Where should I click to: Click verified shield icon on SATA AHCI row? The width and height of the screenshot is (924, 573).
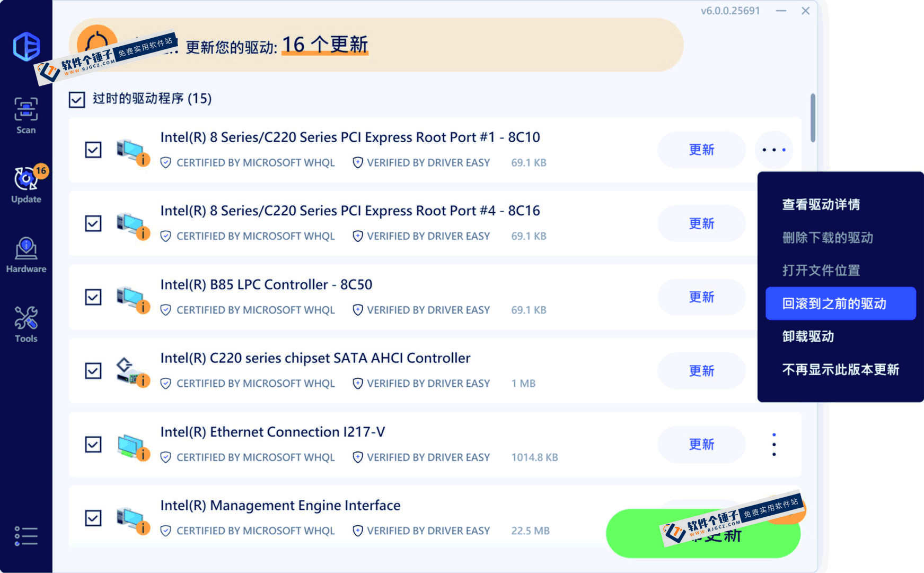tap(358, 384)
